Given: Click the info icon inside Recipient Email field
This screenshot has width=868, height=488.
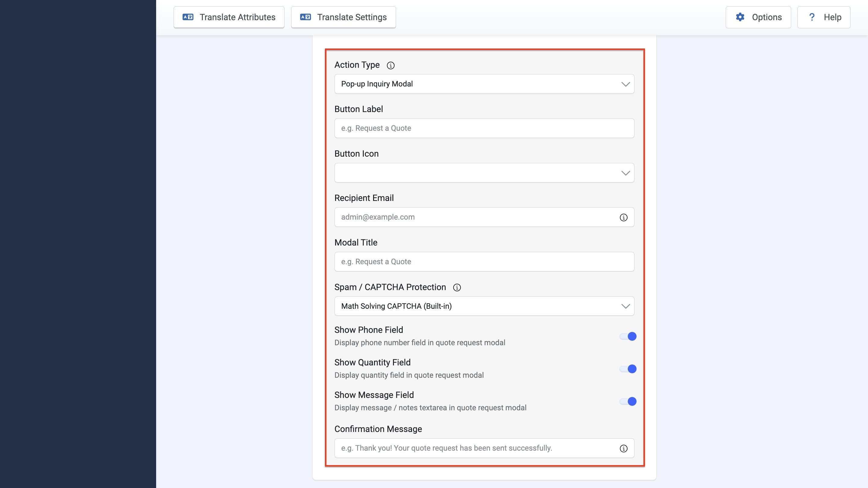Looking at the screenshot, I should pyautogui.click(x=623, y=217).
